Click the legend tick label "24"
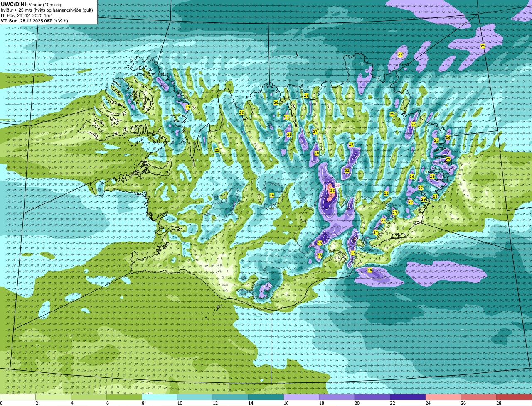532x406 pixels. (x=428, y=403)
